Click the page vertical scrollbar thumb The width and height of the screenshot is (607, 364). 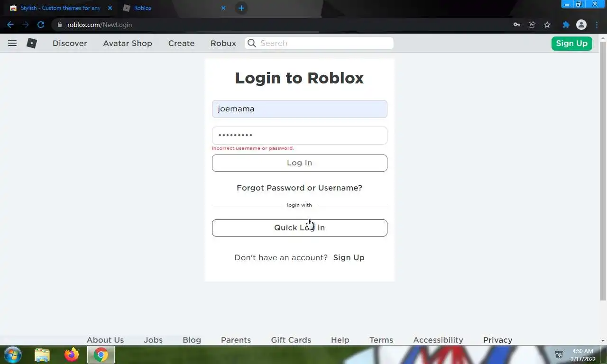[603, 171]
